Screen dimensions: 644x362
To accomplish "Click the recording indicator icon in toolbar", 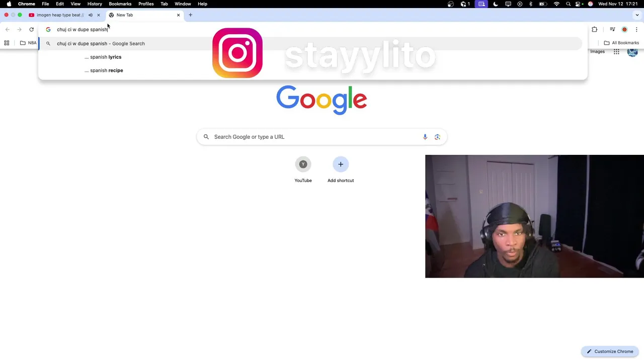I will click(x=624, y=30).
